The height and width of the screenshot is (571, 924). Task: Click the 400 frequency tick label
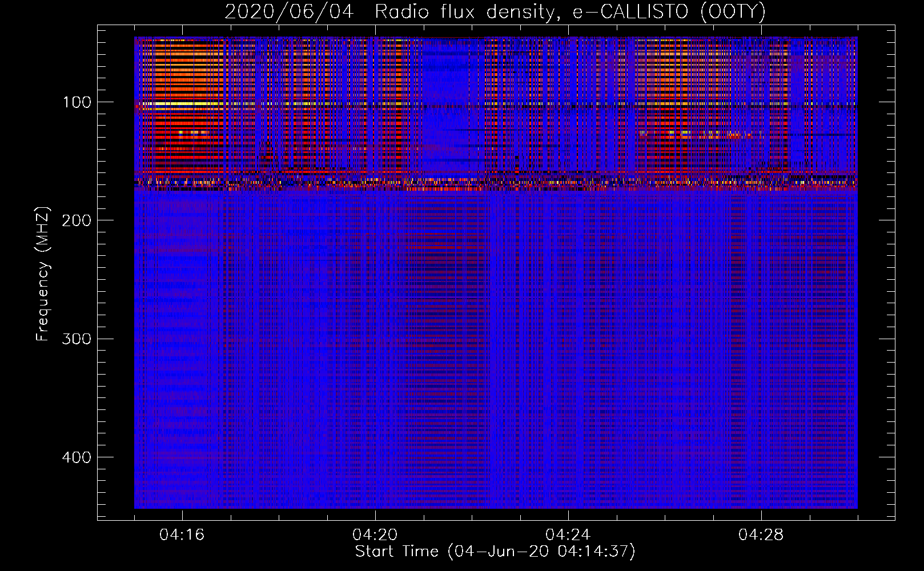[x=77, y=457]
